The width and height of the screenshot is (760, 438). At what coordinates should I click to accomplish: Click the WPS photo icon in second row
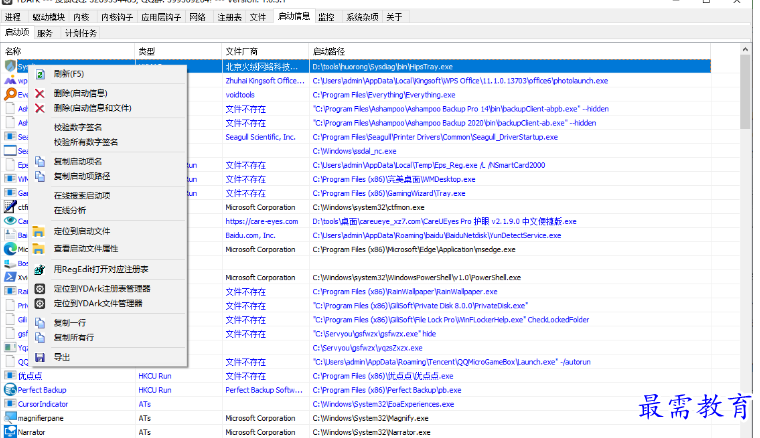10,80
